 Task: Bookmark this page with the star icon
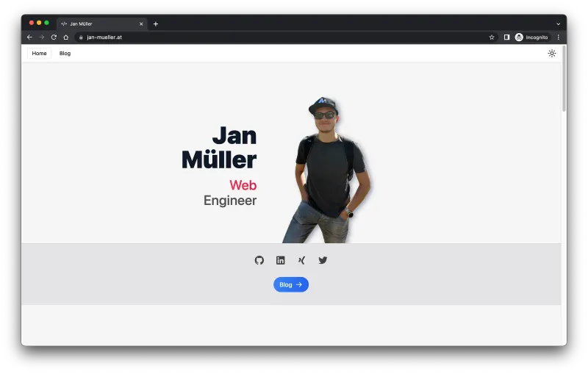(x=492, y=37)
